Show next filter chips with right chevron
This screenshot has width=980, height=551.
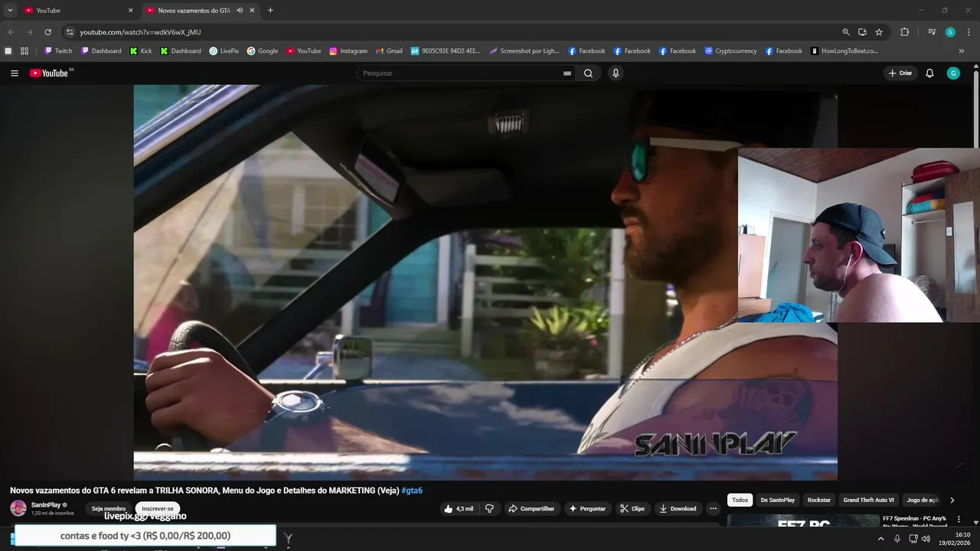coord(952,500)
